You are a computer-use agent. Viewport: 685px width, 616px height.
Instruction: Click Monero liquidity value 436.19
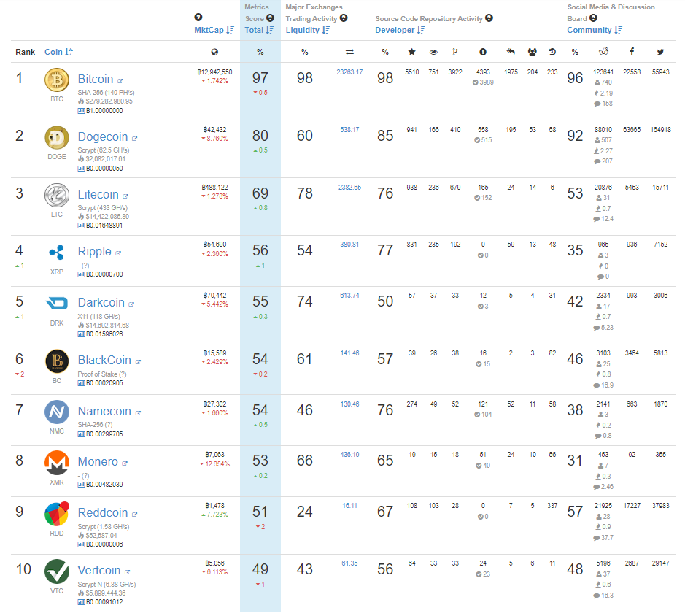349,455
